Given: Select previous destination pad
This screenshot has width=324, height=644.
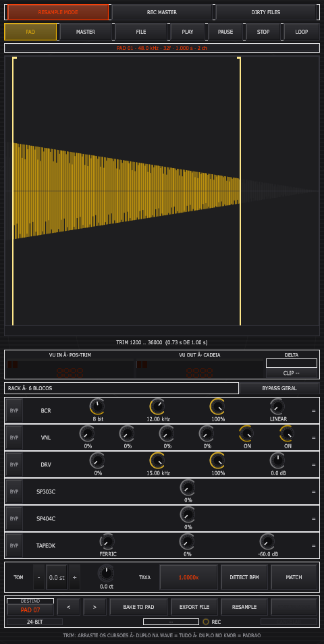Looking at the screenshot, I should (69, 607).
